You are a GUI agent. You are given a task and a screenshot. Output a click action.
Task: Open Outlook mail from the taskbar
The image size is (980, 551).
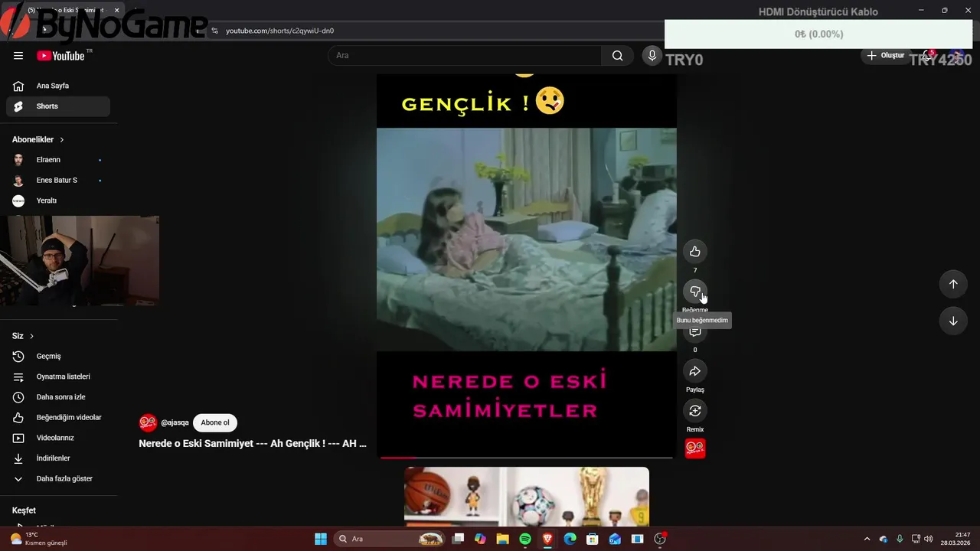tap(615, 539)
